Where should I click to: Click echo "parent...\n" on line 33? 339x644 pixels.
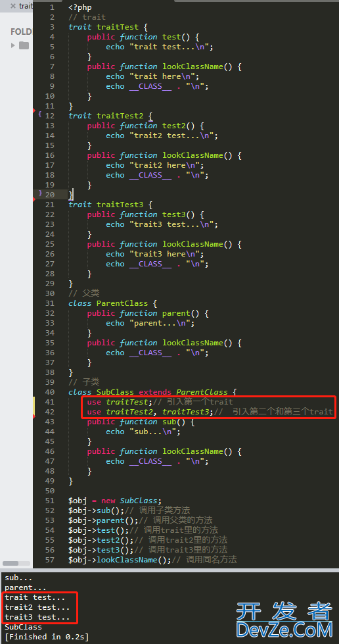tap(150, 323)
